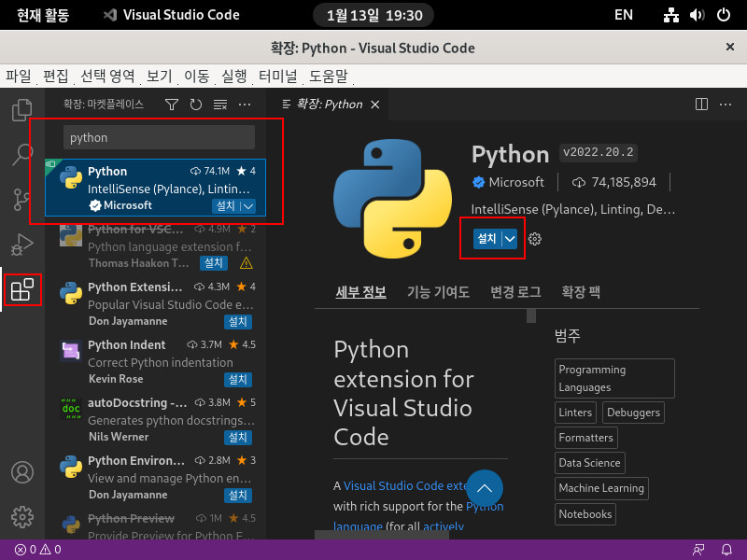The width and height of the screenshot is (747, 560).
Task: Filter extensions with the funnel icon
Action: (172, 105)
